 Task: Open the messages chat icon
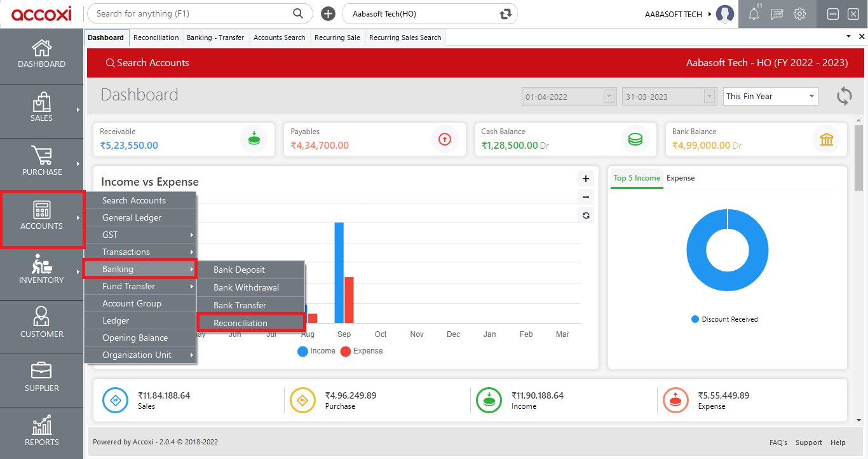coord(777,14)
